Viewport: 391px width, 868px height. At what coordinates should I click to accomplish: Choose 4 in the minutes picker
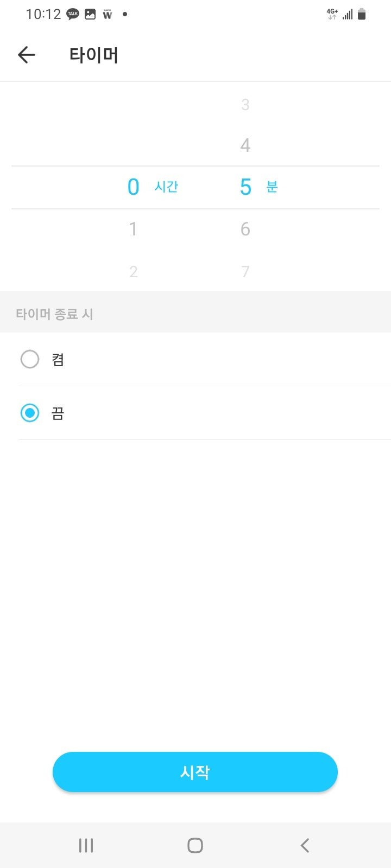[x=245, y=145]
